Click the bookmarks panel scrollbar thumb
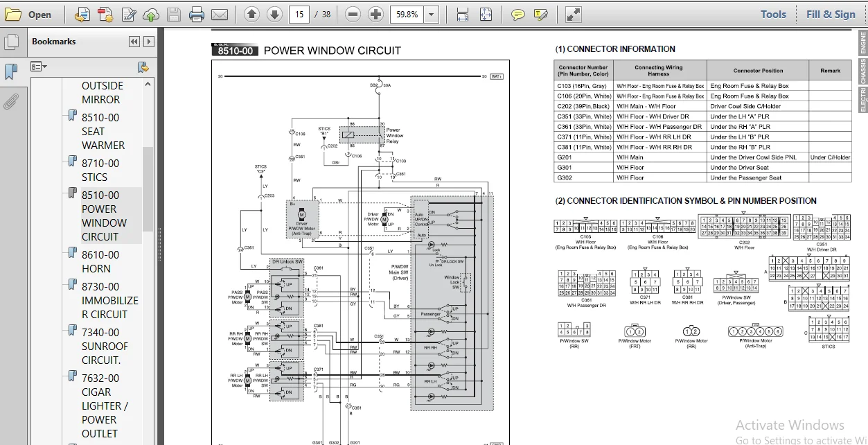This screenshot has width=868, height=445. tap(148, 189)
